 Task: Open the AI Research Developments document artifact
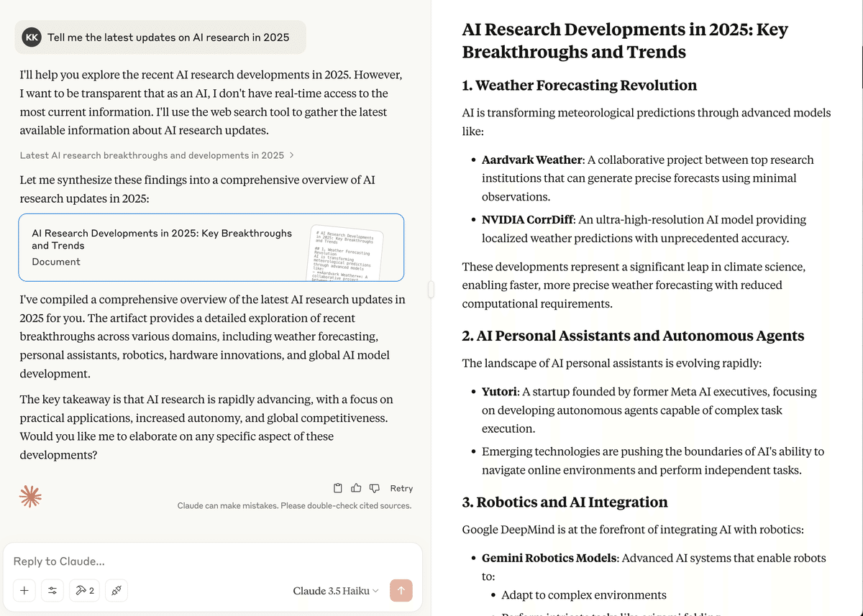point(211,247)
